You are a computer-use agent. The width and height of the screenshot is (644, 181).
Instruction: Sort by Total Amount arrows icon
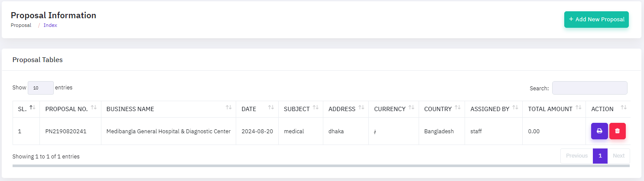(x=578, y=108)
